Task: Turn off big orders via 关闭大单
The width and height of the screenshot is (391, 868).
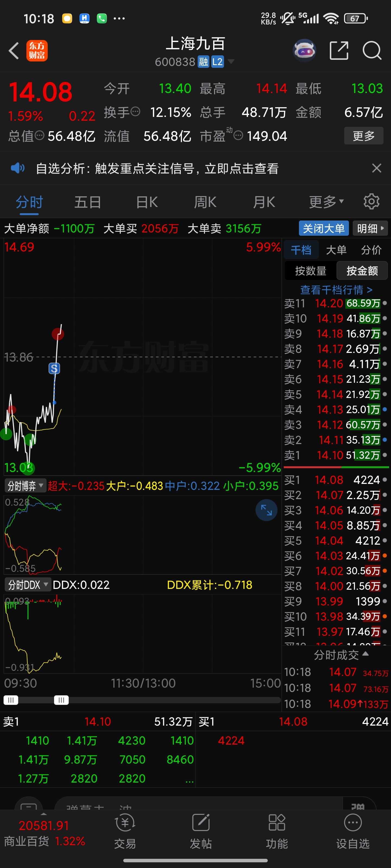Action: point(324,228)
